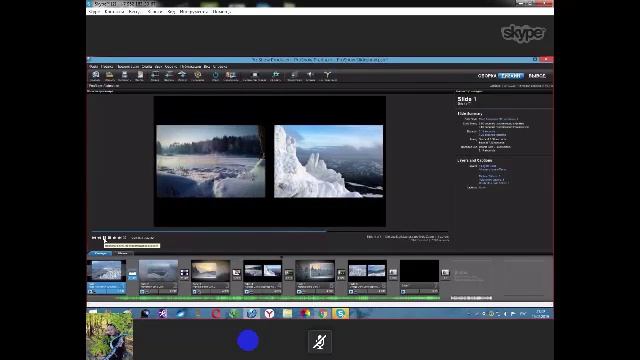Open file explorer folder on shared taskbar

point(287,313)
